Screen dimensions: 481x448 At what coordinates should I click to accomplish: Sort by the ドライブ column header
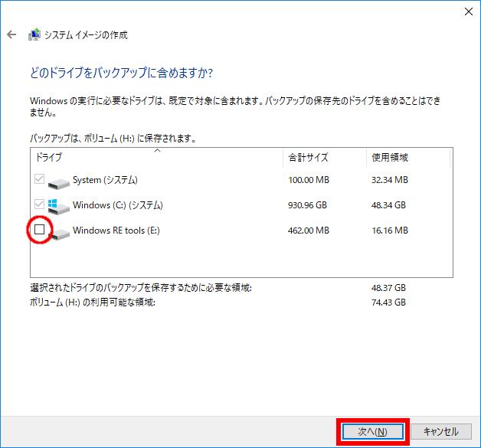click(x=156, y=157)
